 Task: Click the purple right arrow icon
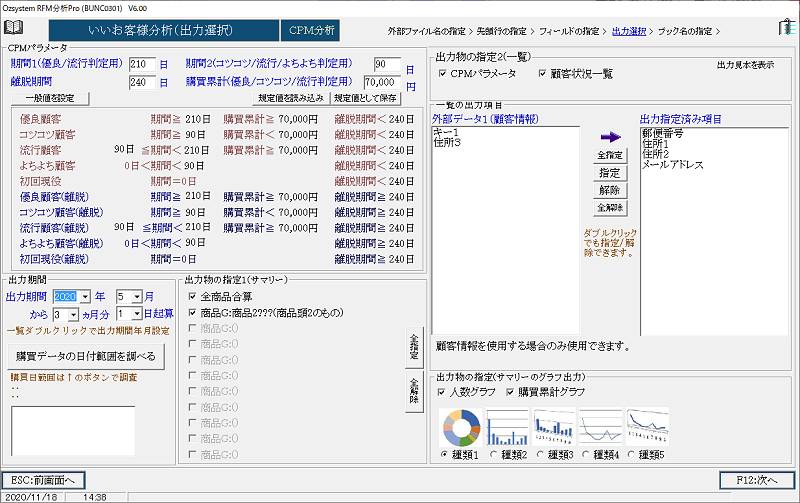click(610, 137)
